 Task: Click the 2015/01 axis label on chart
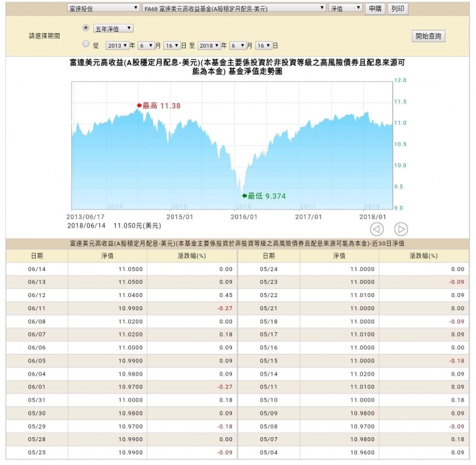(180, 217)
